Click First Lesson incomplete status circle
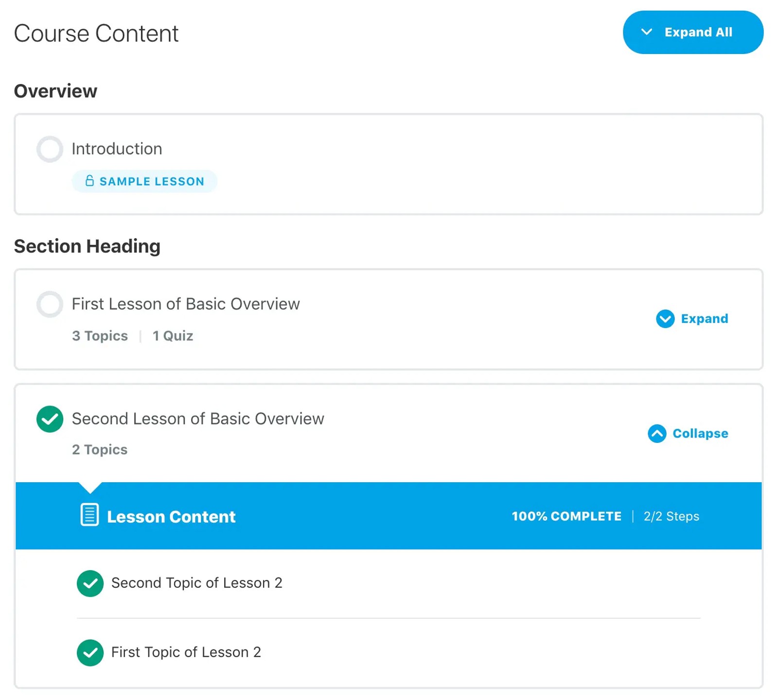 [x=50, y=304]
